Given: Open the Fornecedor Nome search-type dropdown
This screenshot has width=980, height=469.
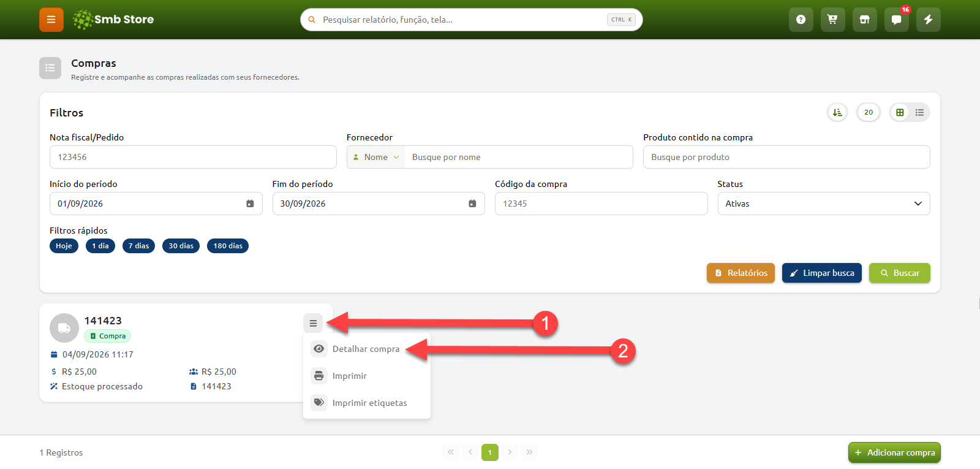Looking at the screenshot, I should (x=376, y=157).
